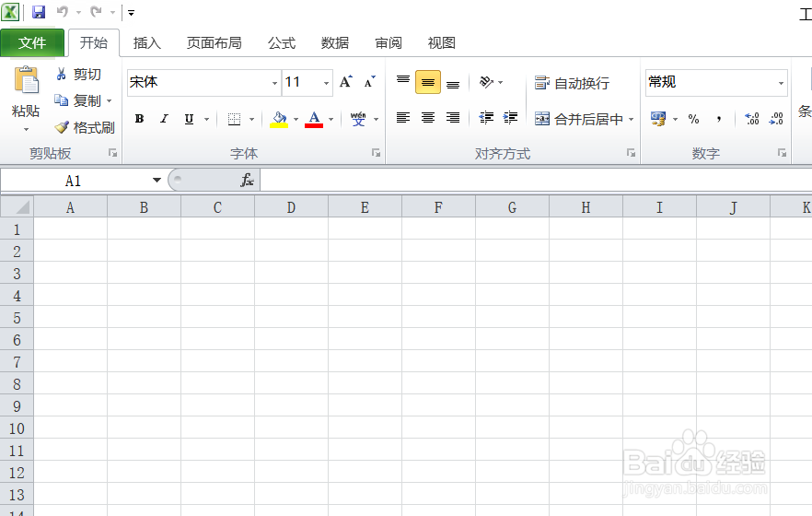
Task: Apply percent style format
Action: [x=693, y=119]
